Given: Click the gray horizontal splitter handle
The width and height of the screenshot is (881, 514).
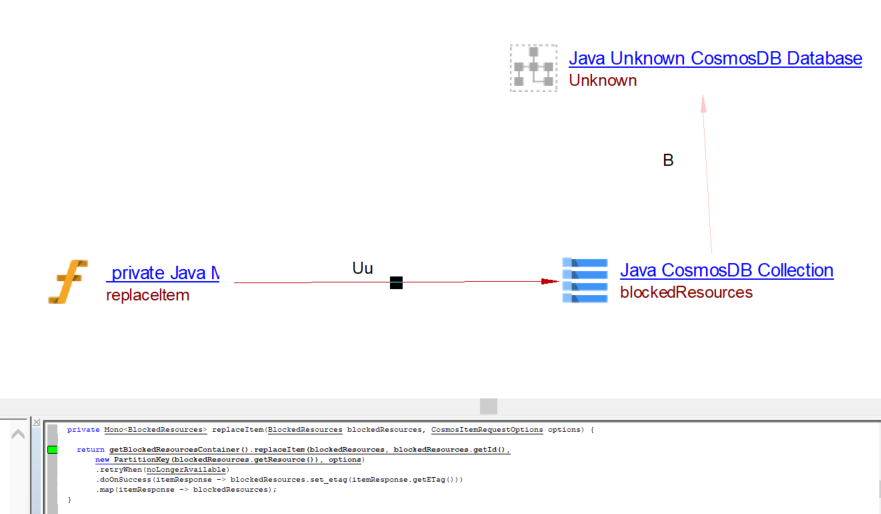Looking at the screenshot, I should pyautogui.click(x=488, y=406).
